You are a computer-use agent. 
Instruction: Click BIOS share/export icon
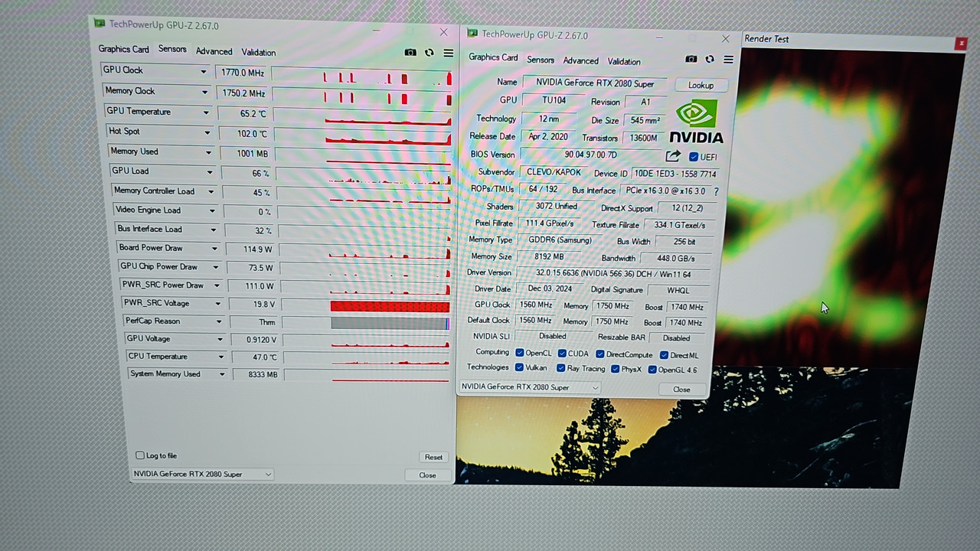pos(673,156)
